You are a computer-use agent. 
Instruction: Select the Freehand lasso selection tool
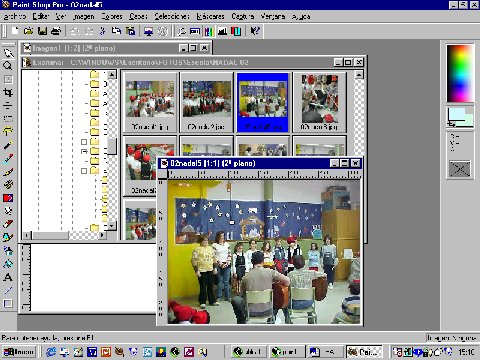(x=8, y=131)
